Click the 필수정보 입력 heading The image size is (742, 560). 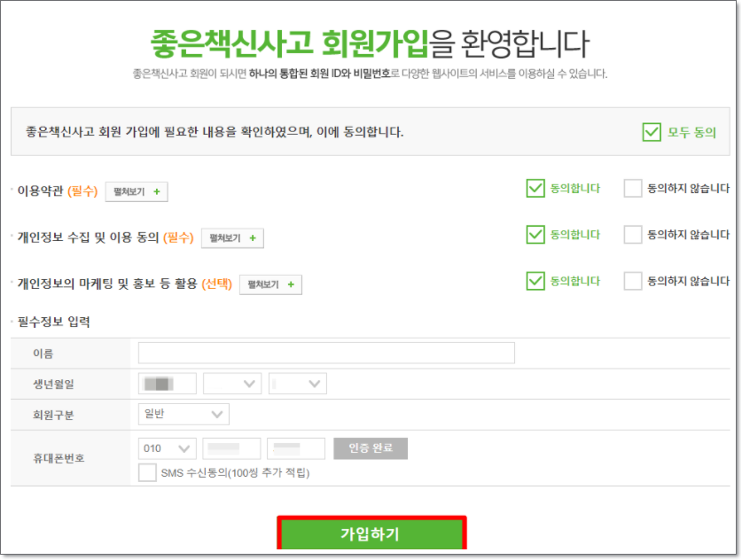click(53, 322)
